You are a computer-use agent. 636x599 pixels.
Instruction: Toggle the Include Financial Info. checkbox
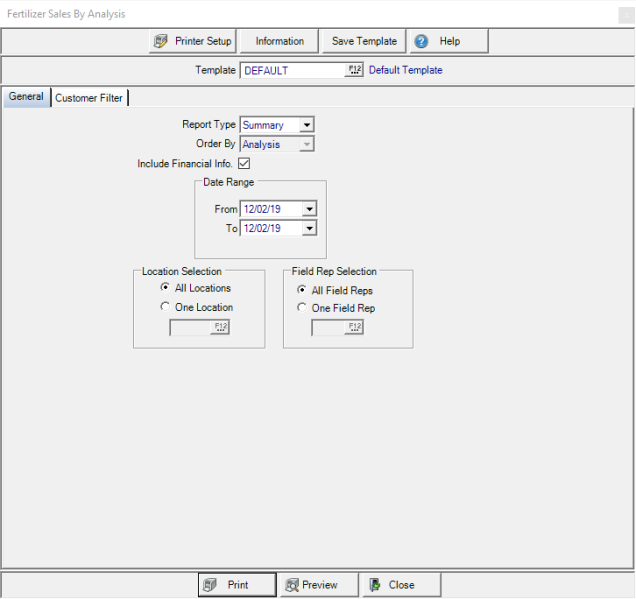tap(244, 163)
